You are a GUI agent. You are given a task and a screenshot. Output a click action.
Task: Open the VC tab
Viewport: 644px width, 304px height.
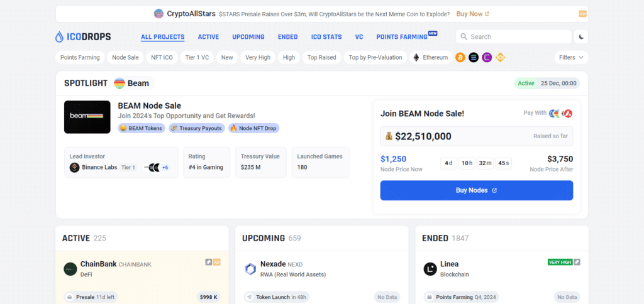click(359, 36)
